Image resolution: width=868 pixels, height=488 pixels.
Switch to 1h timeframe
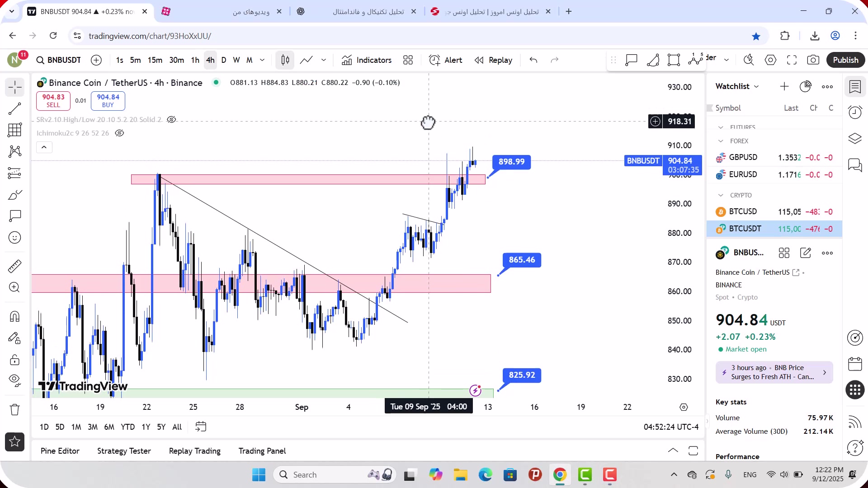(195, 60)
